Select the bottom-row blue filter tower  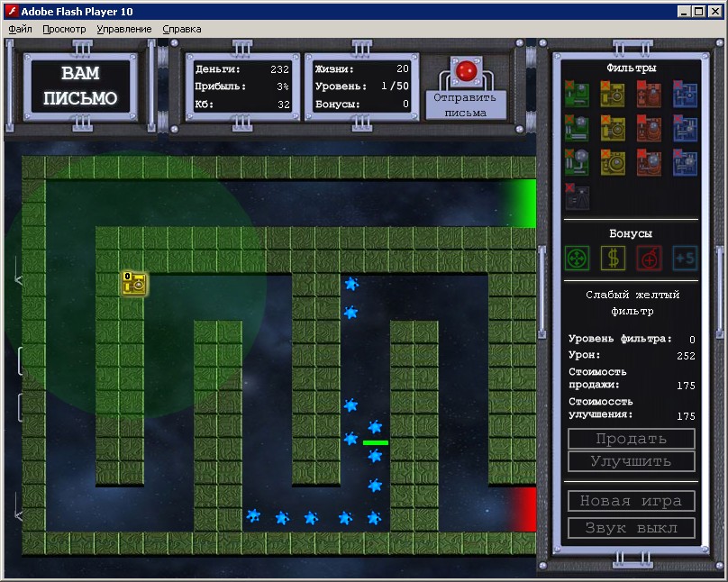tap(685, 162)
